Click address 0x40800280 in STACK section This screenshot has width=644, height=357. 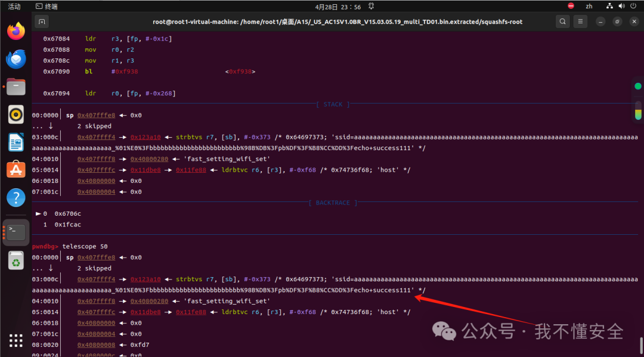click(x=149, y=159)
